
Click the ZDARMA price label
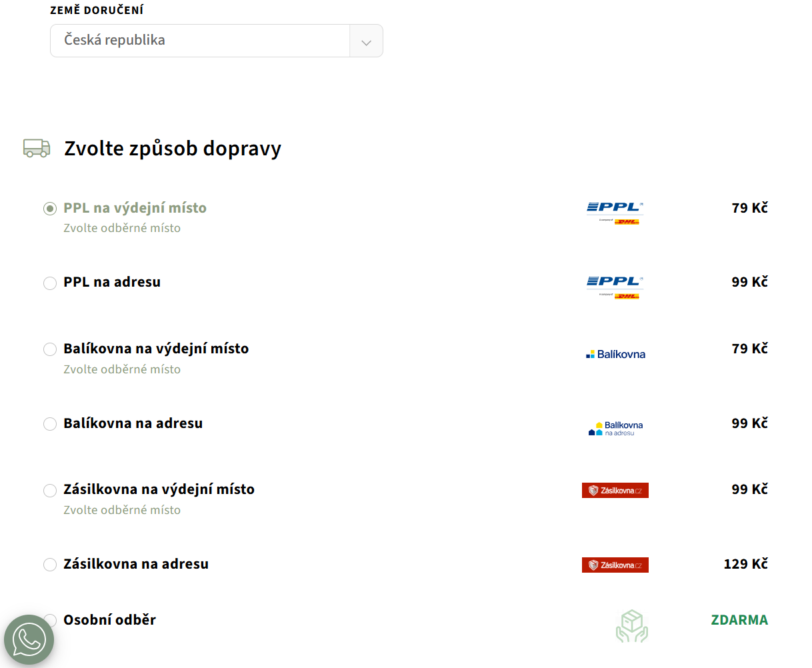click(x=739, y=620)
